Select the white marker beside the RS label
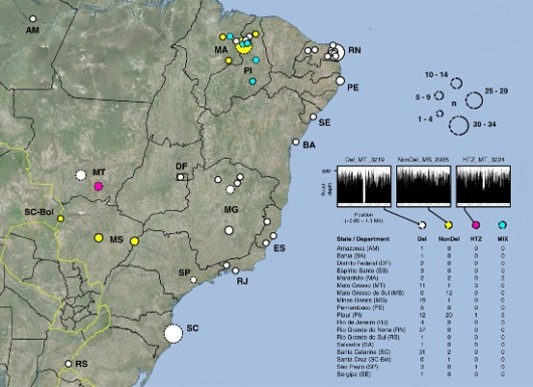This screenshot has width=533, height=387. pos(68,364)
